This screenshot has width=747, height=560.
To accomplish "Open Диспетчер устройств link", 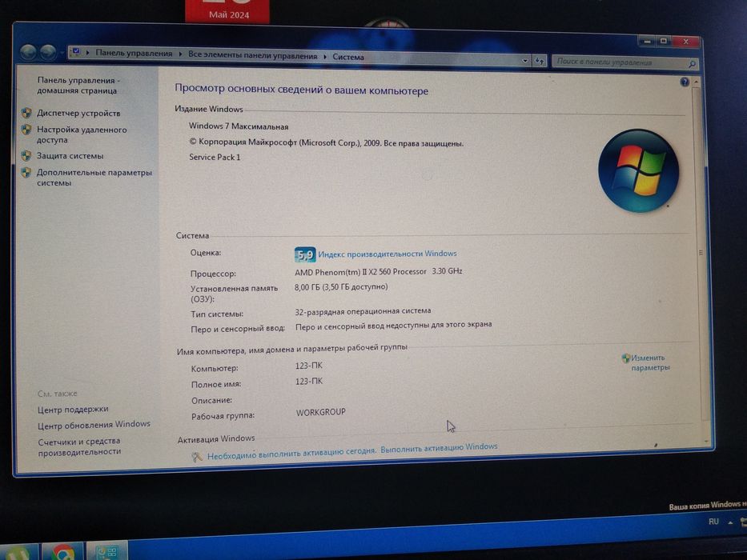I will pyautogui.click(x=78, y=114).
